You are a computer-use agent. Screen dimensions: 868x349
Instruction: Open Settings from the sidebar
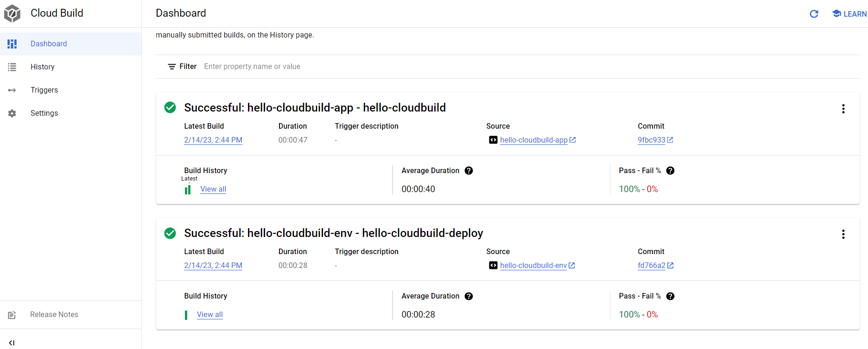click(70, 113)
